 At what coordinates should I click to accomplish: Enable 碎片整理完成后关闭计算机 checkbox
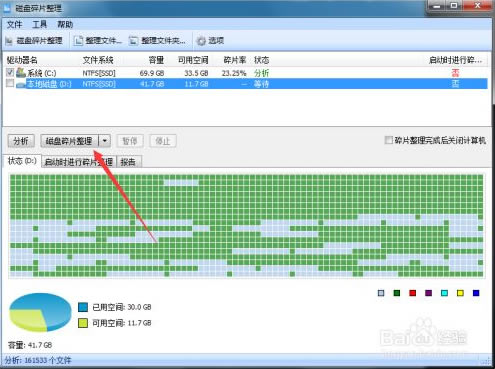click(388, 140)
